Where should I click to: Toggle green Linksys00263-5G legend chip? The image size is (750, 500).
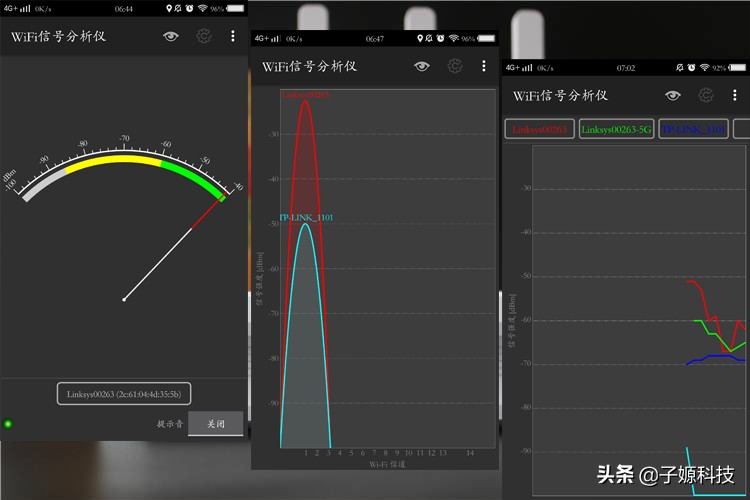(617, 129)
